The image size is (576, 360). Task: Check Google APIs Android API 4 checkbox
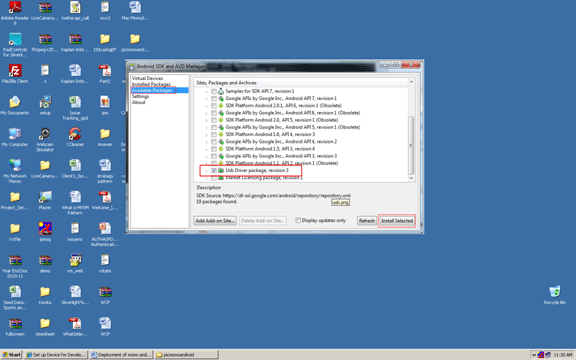[x=213, y=141]
